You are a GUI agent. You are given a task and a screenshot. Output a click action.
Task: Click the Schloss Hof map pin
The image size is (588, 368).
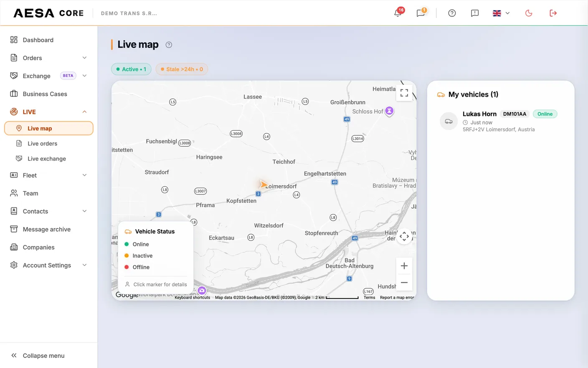click(x=389, y=111)
